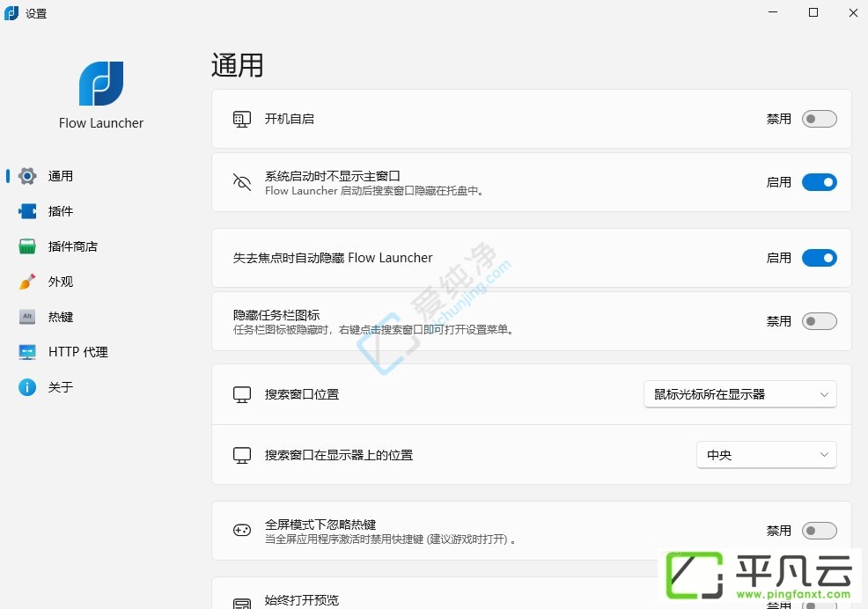Click the paintbrush icon for 外观
868x609 pixels.
pos(27,282)
